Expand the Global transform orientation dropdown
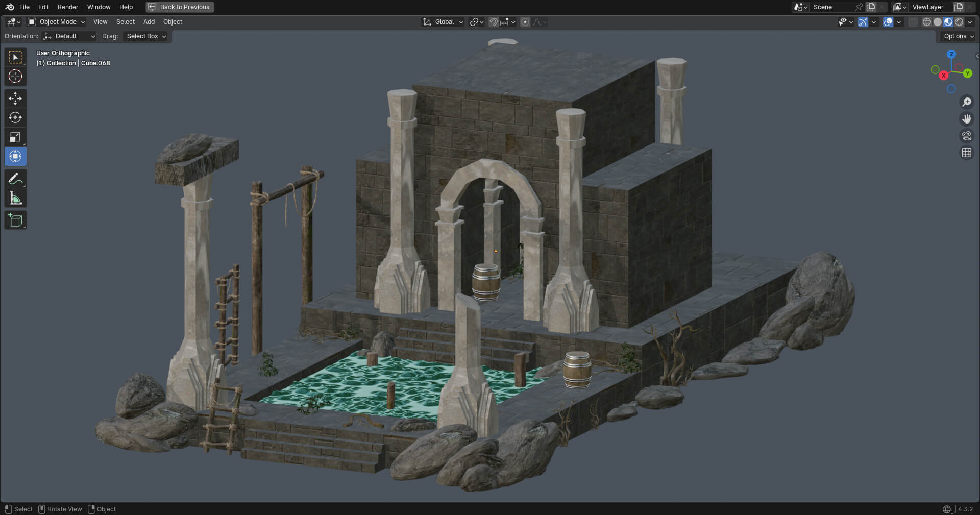The image size is (980, 515). tap(443, 22)
